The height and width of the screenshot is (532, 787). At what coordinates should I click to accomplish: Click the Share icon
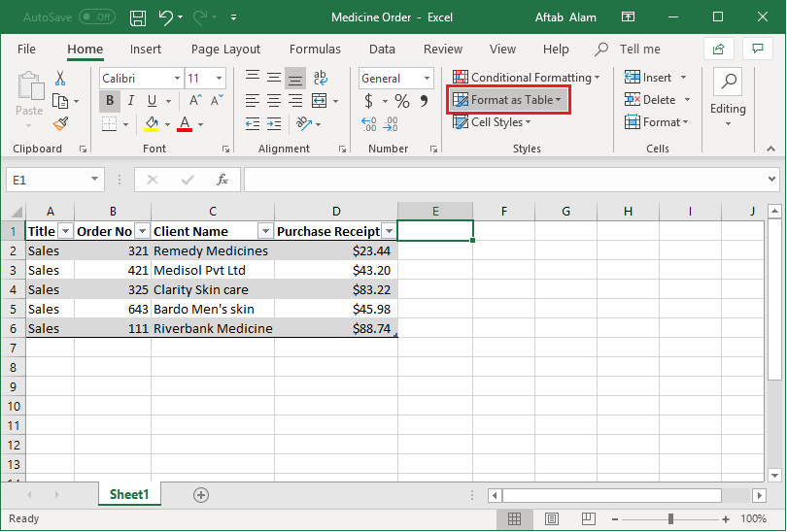pyautogui.click(x=719, y=49)
